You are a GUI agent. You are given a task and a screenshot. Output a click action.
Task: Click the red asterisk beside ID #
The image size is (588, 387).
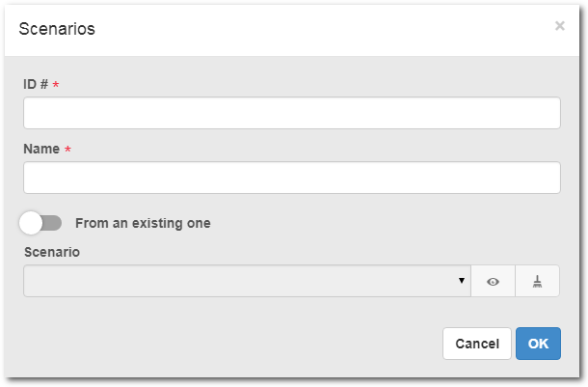(56, 85)
